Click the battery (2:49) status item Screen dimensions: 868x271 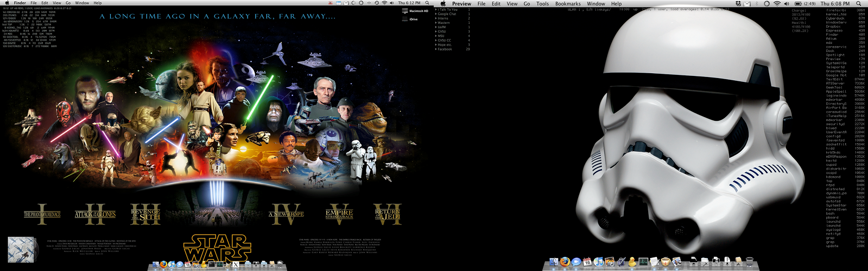[x=805, y=4]
